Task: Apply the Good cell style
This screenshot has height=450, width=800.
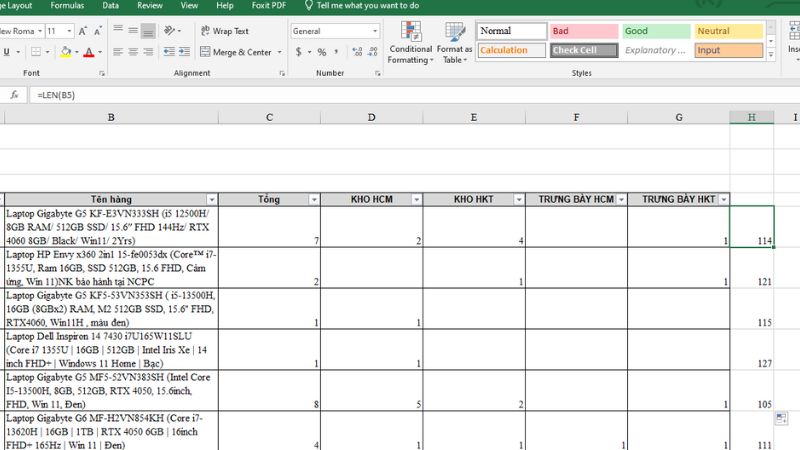Action: coord(656,31)
